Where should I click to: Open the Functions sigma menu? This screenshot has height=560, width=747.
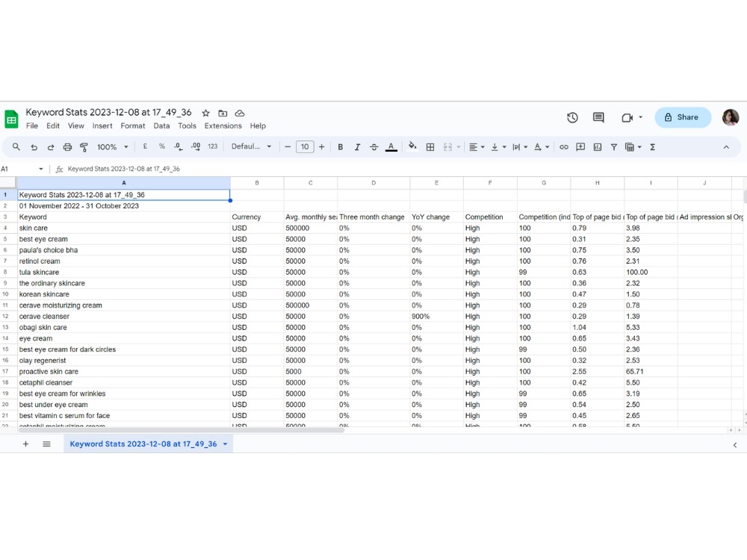click(x=653, y=147)
